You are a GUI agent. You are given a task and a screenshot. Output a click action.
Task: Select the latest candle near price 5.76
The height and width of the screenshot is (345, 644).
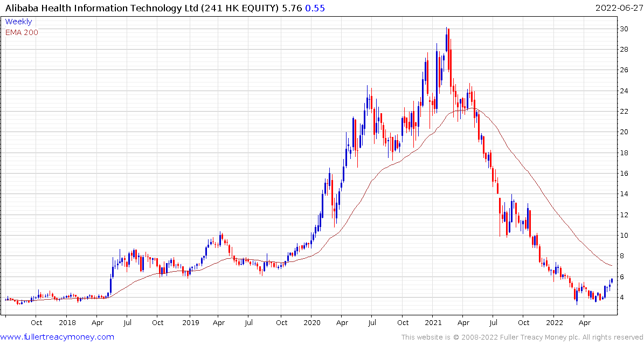point(612,280)
